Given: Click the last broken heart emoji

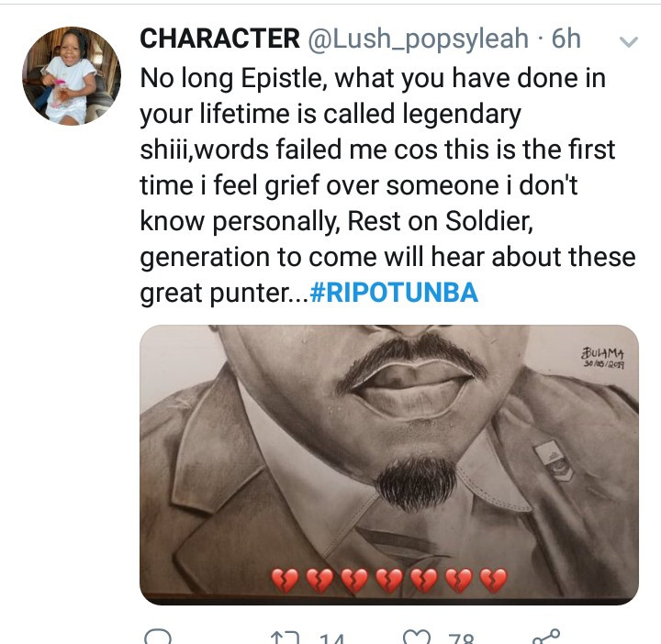Looking at the screenshot, I should (494, 581).
